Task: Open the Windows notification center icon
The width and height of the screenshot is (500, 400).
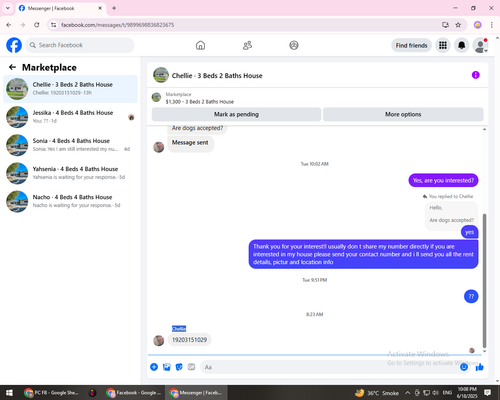Action: coord(487,393)
